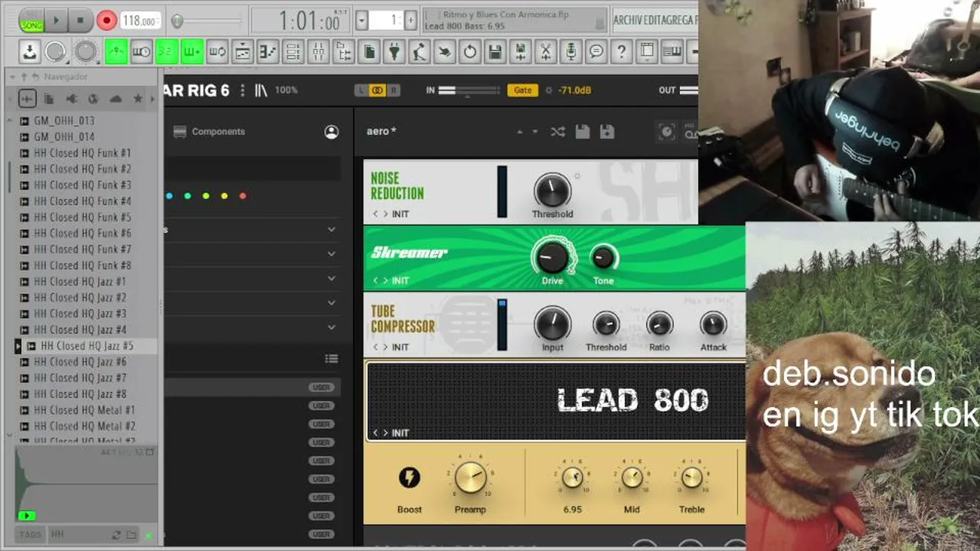Save the project with the floppy disk icon
This screenshot has width=980, height=551.
pos(495,52)
